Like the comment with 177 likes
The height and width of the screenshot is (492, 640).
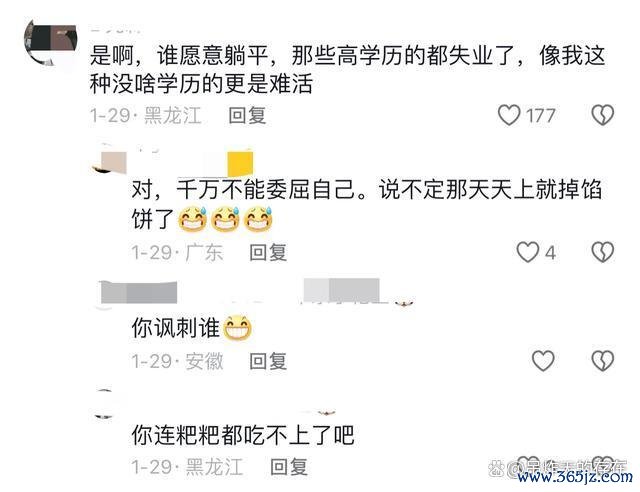[x=509, y=115]
